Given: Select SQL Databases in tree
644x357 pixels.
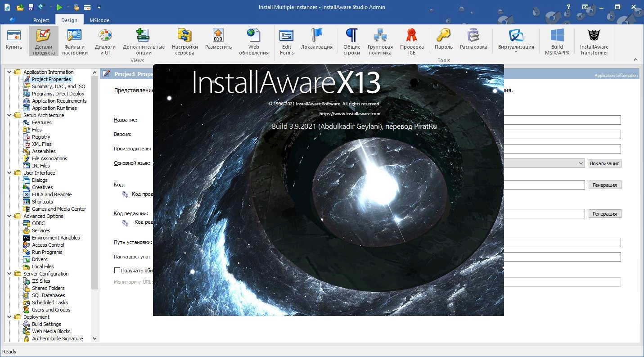Looking at the screenshot, I should (48, 295).
